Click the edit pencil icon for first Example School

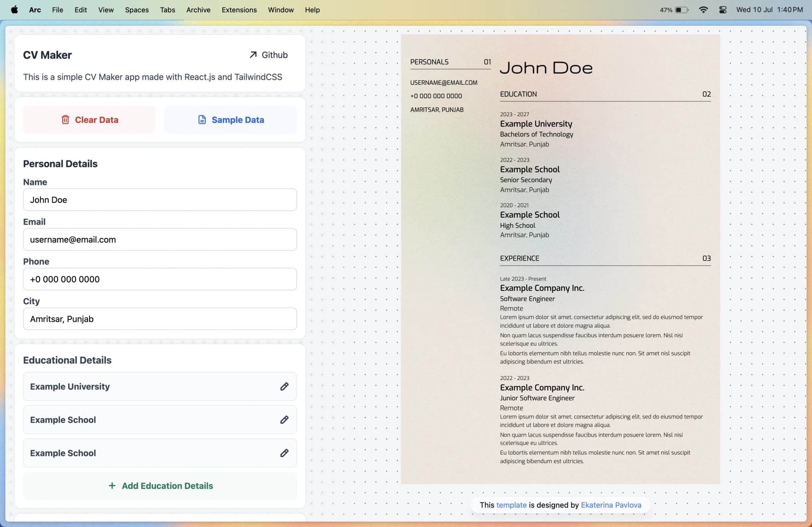point(284,420)
